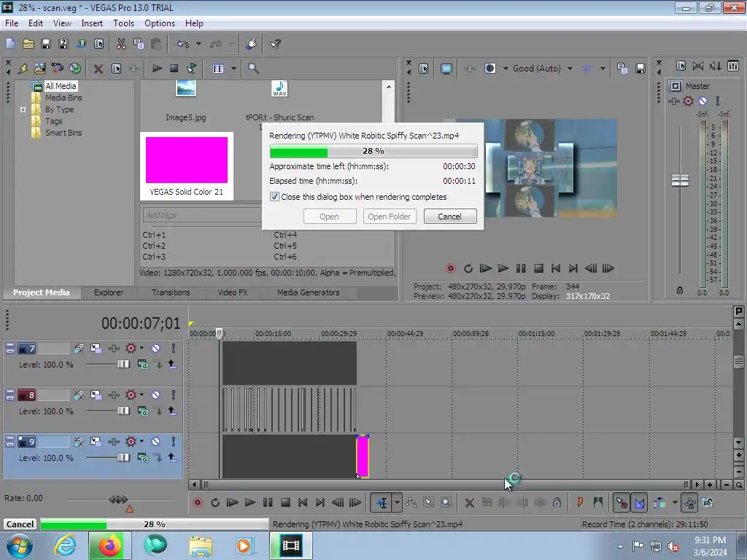Click the Stop button in timeline transport

(285, 502)
